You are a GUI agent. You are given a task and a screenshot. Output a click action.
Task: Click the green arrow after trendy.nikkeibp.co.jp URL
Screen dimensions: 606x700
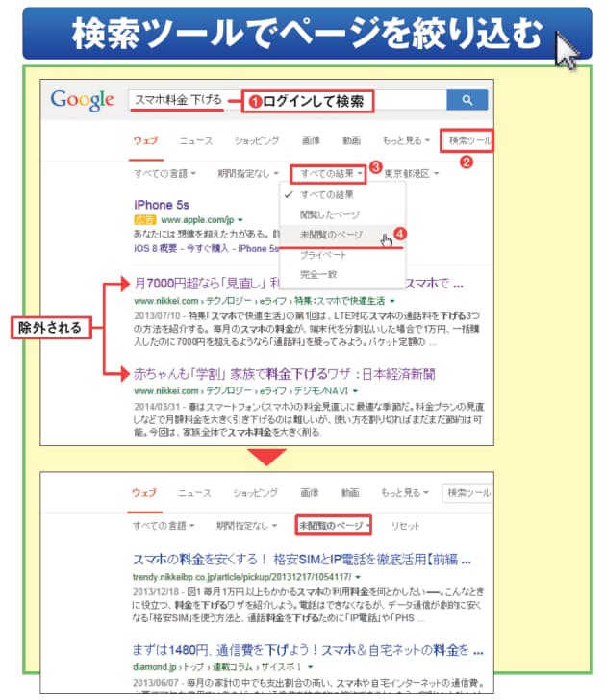click(x=360, y=576)
